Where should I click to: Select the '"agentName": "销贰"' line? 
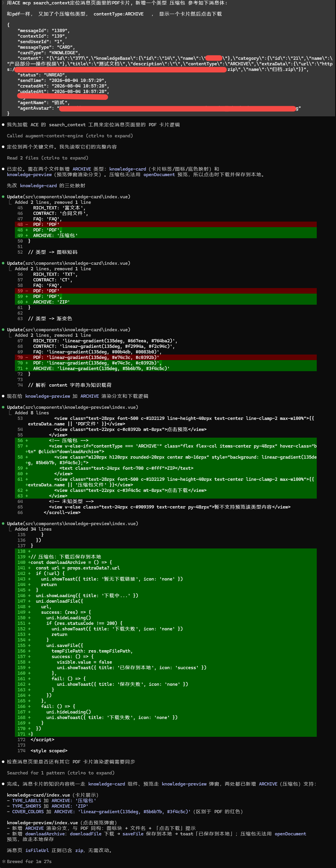tap(43, 103)
